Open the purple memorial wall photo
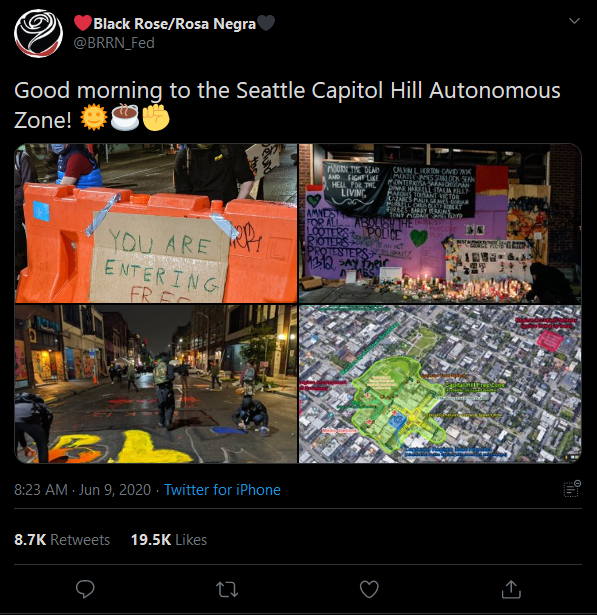597x615 pixels. coord(440,223)
